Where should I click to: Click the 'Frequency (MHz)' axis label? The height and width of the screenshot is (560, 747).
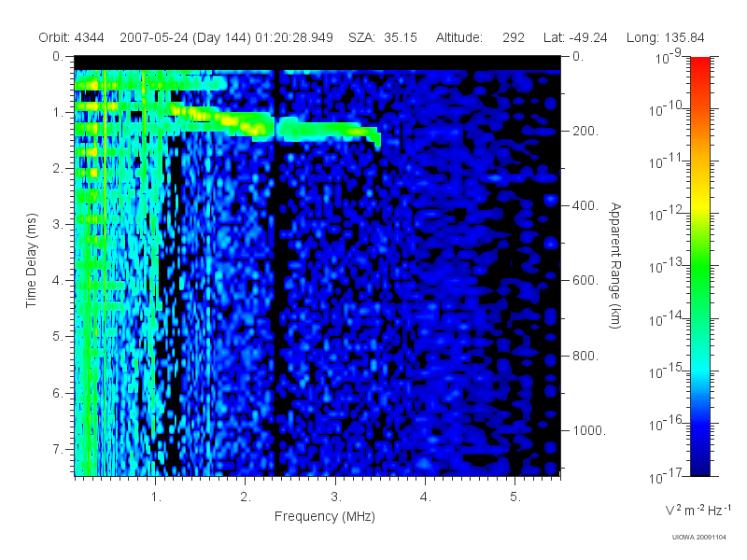click(324, 516)
